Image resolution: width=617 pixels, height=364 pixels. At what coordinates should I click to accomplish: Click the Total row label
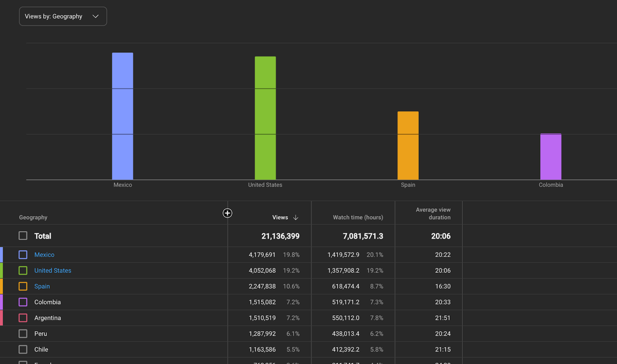click(x=43, y=236)
